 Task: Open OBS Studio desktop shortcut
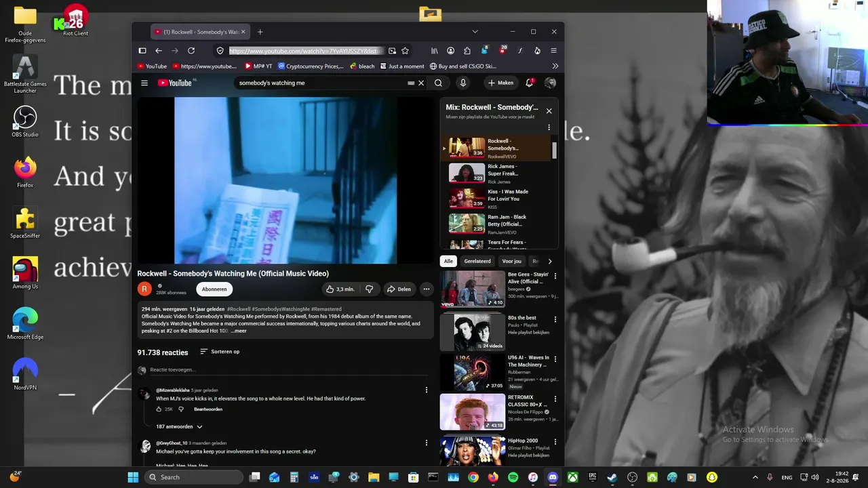pyautogui.click(x=25, y=121)
